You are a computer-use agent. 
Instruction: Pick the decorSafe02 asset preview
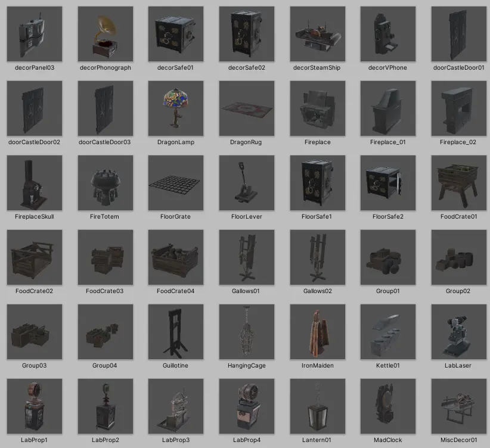point(247,34)
